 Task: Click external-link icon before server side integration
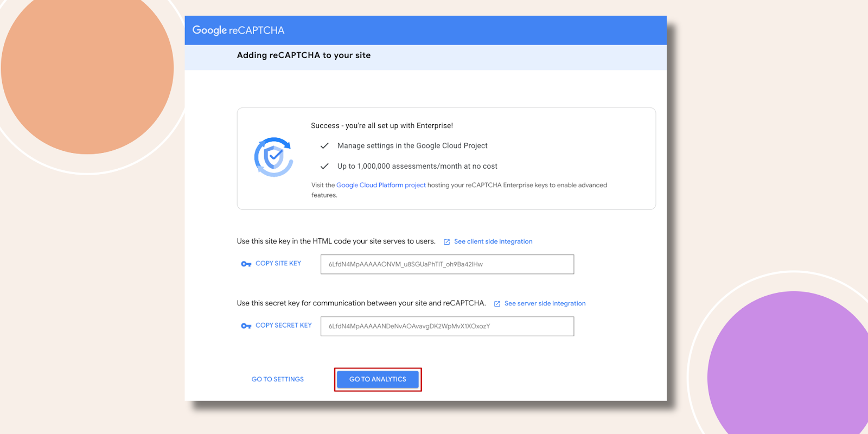tap(497, 304)
